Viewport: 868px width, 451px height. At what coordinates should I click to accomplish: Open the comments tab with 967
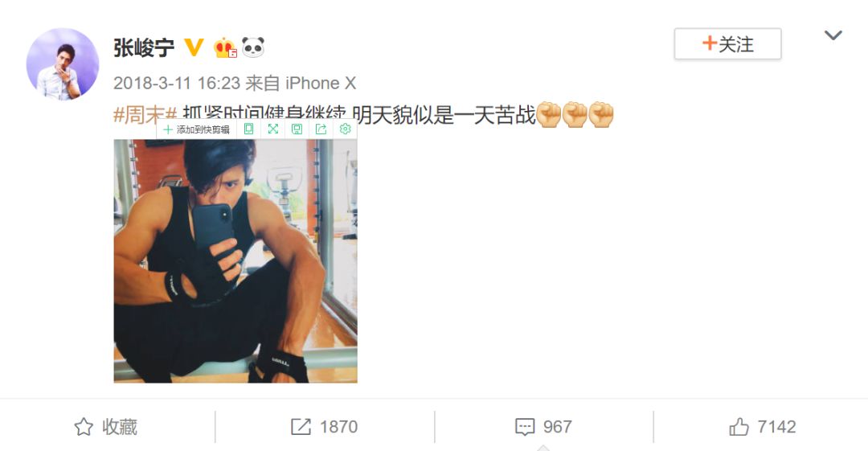543,427
